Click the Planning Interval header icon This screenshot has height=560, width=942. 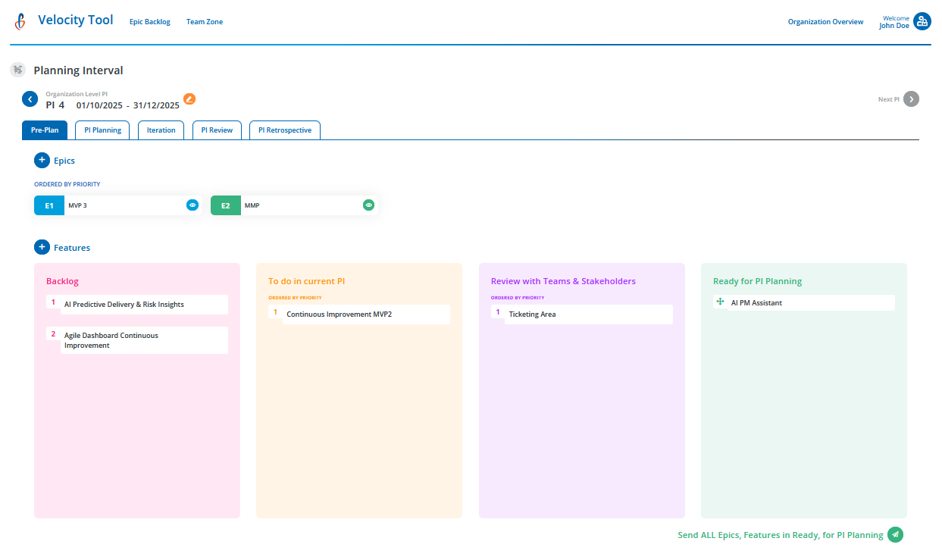tap(17, 70)
